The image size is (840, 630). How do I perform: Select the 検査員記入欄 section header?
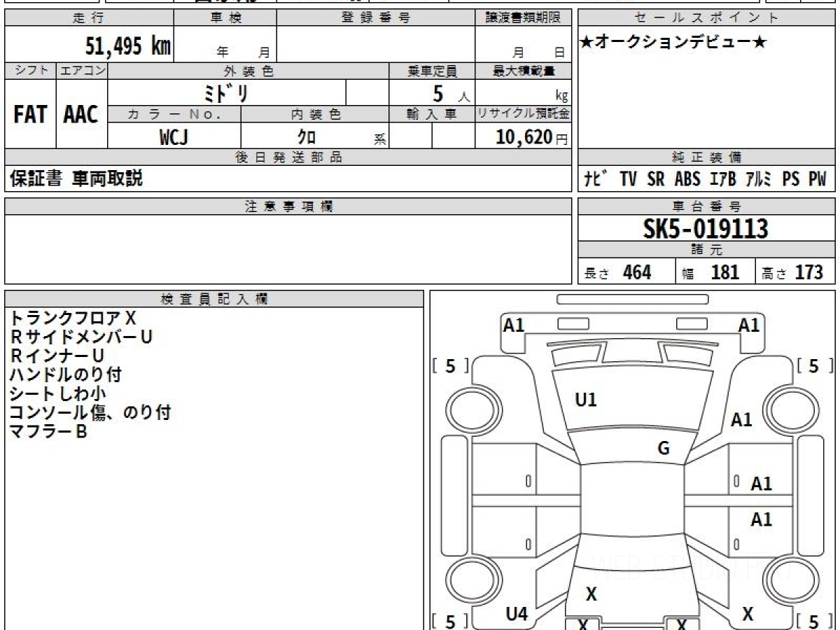[214, 299]
